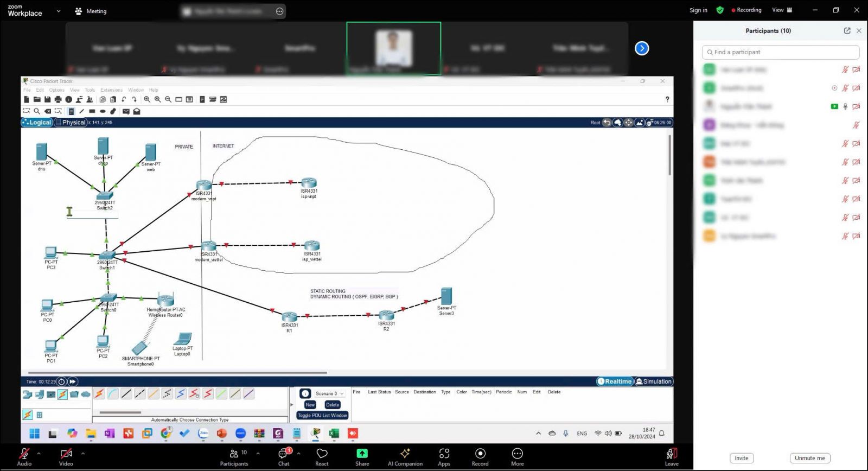Toggle the Zoom Audio mute button

pos(24,456)
